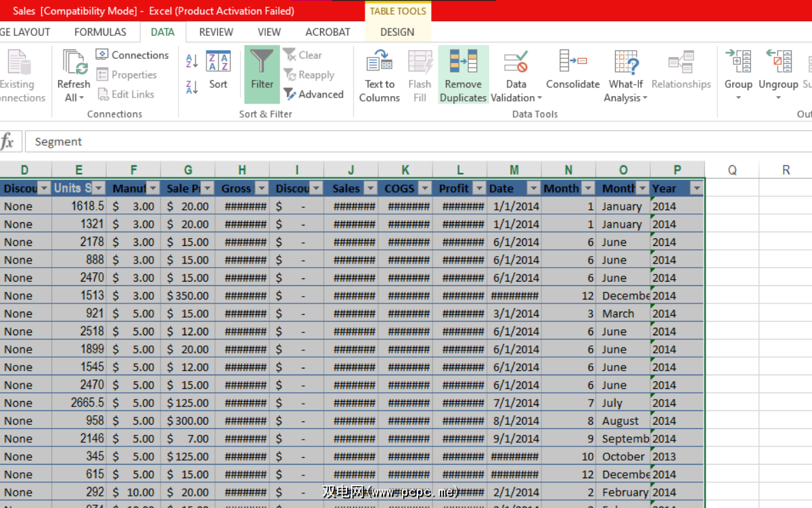The width and height of the screenshot is (812, 508).
Task: Open the Profit column filter dropdown
Action: [x=479, y=189]
